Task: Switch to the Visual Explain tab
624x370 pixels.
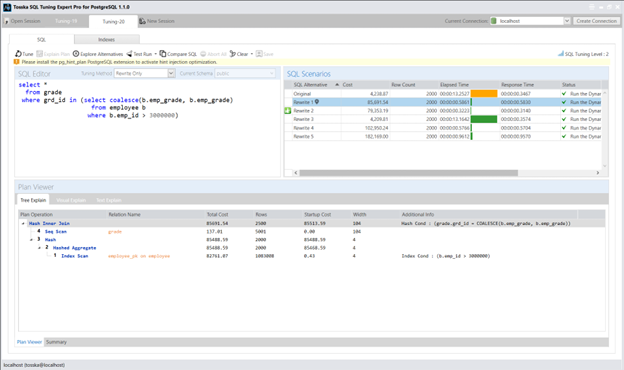Action: [71, 200]
